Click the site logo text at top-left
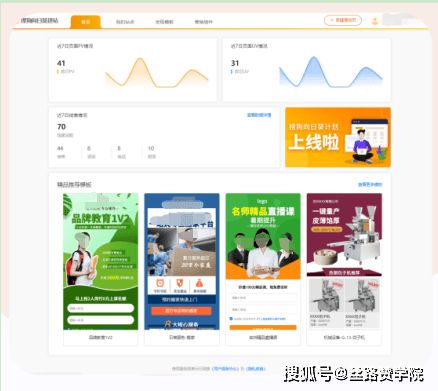The image size is (438, 391). coord(39,21)
